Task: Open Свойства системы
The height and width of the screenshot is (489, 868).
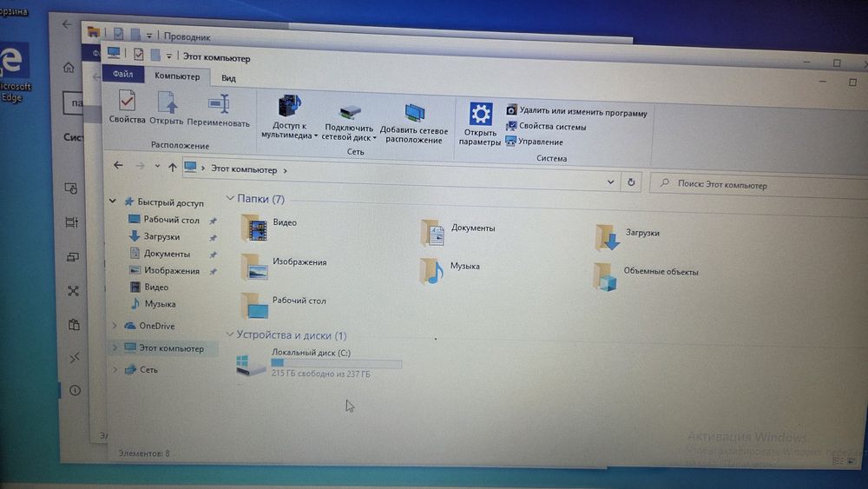Action: click(x=546, y=126)
